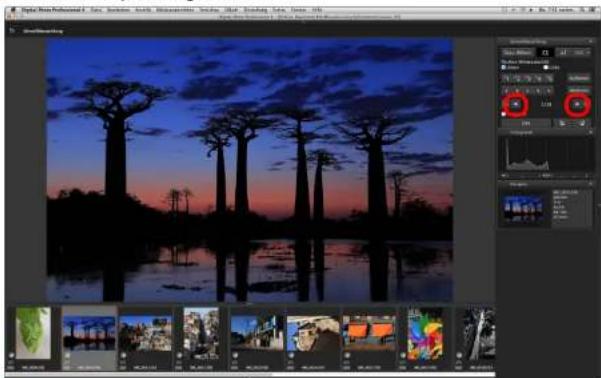Open the Datei menu
Image resolution: width=601 pixels, height=378 pixels.
(x=96, y=10)
